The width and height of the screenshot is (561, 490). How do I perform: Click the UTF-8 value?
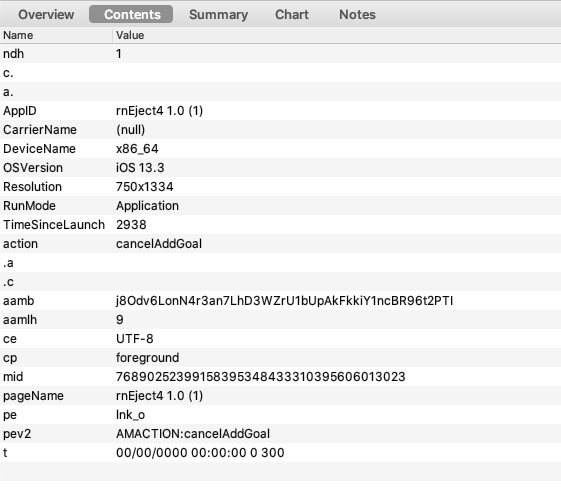pyautogui.click(x=135, y=338)
